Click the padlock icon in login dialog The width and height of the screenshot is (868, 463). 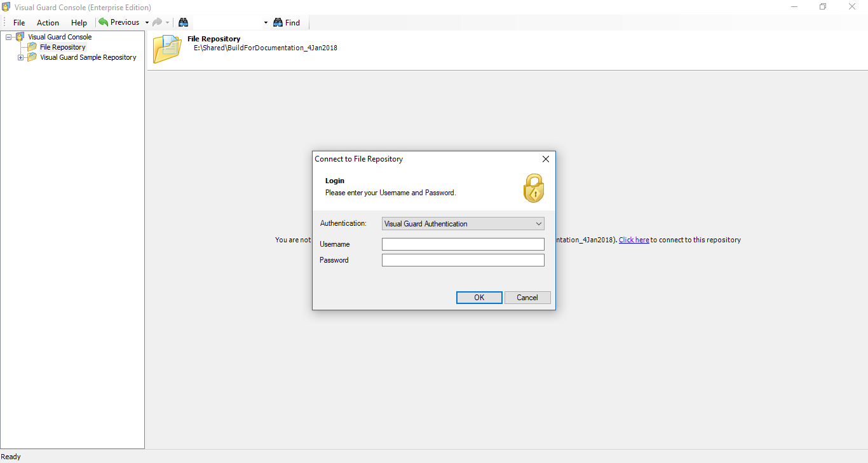[x=534, y=188]
